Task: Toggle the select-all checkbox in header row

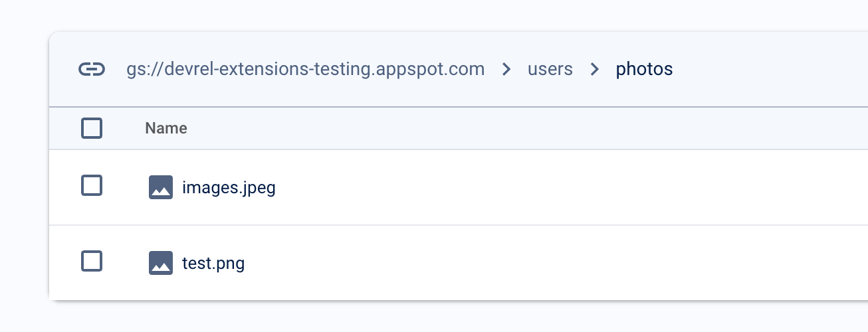Action: pyautogui.click(x=92, y=127)
